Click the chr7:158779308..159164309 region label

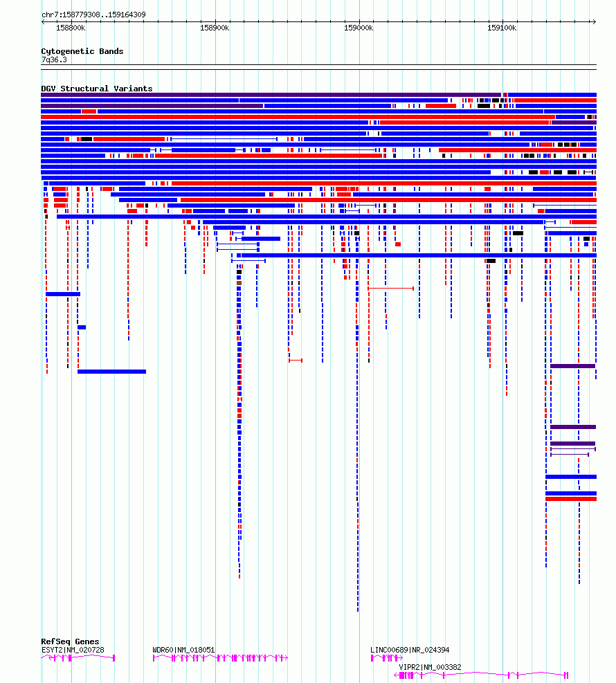pos(93,15)
